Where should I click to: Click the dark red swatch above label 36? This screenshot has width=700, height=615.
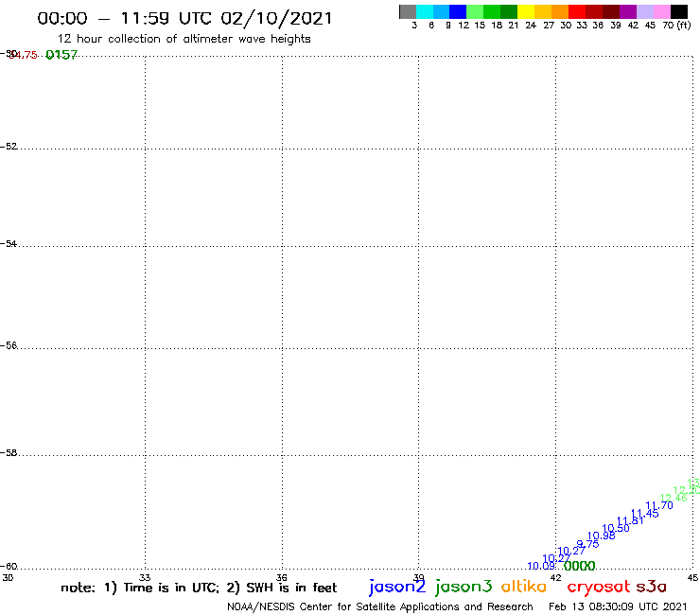pos(594,11)
